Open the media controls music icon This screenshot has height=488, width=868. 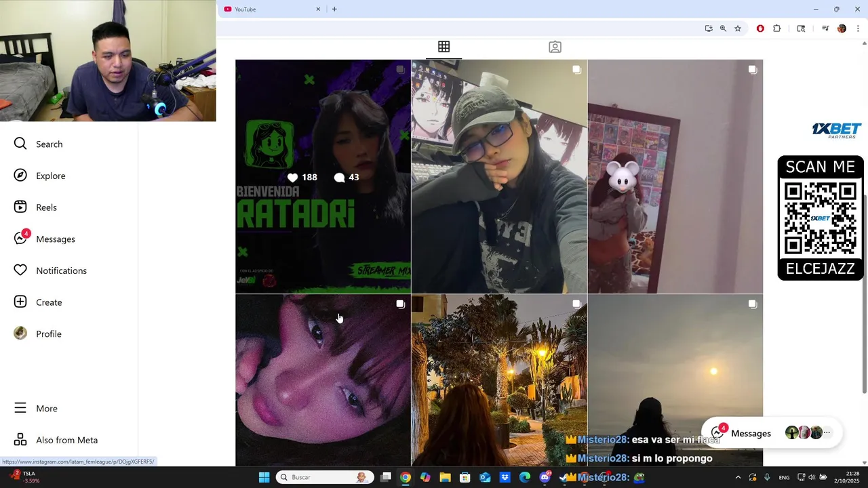click(825, 28)
